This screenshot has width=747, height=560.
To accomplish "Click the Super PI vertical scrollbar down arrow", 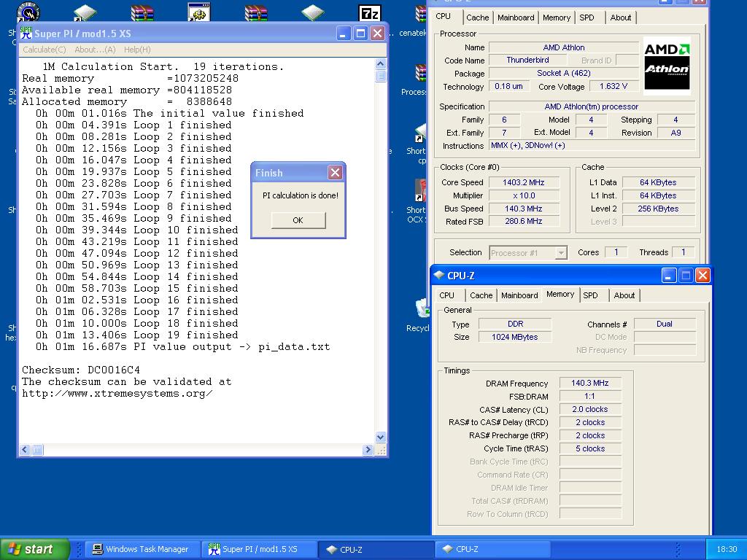I will pyautogui.click(x=381, y=437).
